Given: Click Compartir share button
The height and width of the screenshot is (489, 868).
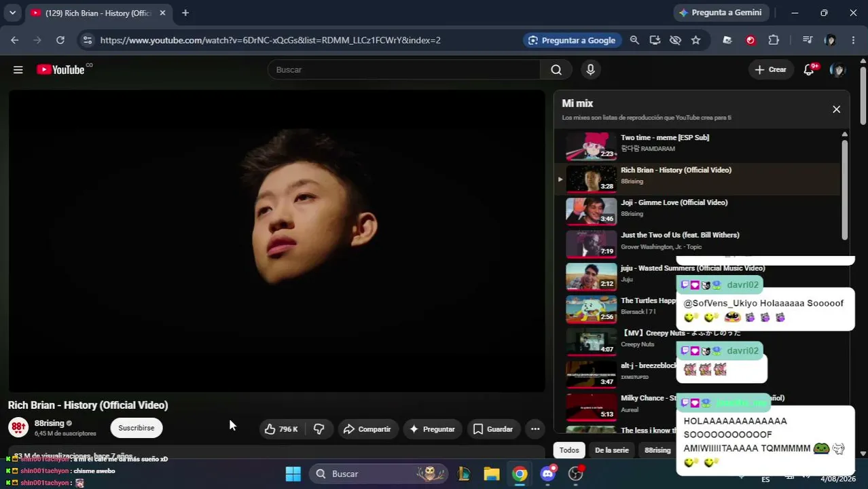Looking at the screenshot, I should tap(367, 429).
